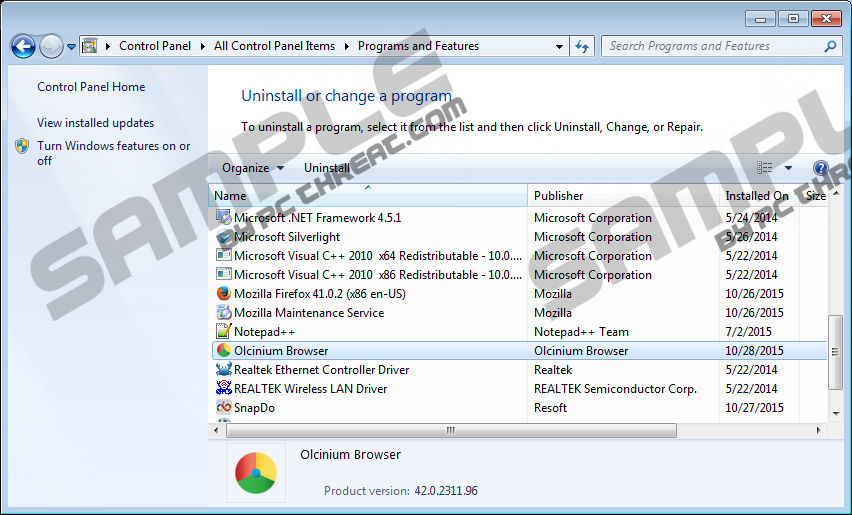Click the change view icon
Screen dimensions: 852x515
coord(765,168)
